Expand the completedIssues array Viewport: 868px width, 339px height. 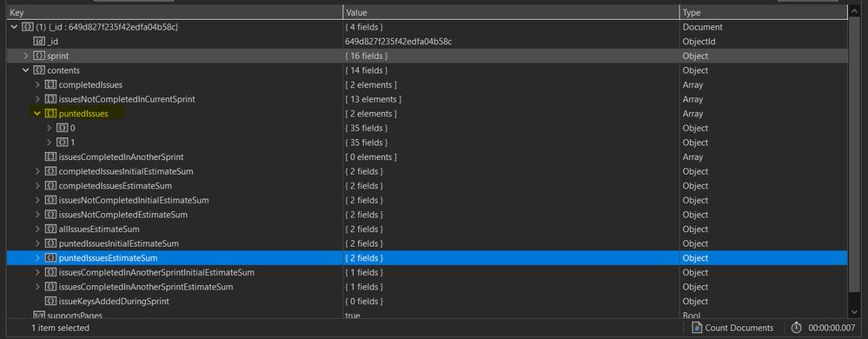pyautogui.click(x=37, y=85)
